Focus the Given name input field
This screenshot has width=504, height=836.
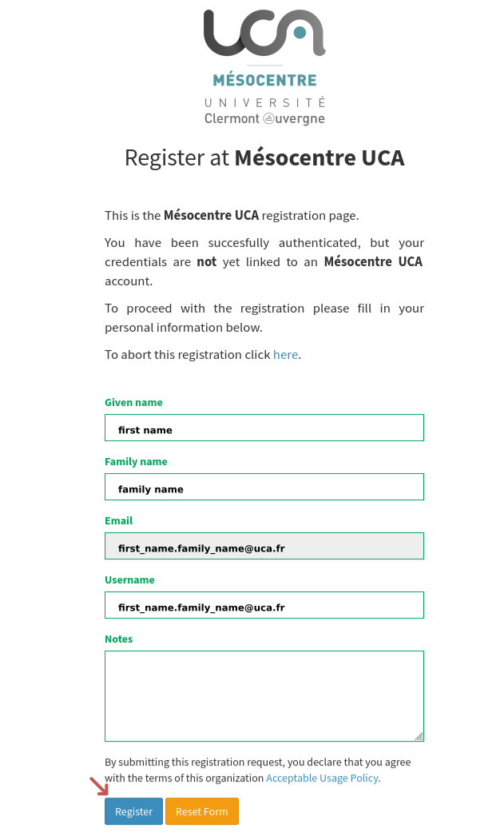(x=264, y=428)
